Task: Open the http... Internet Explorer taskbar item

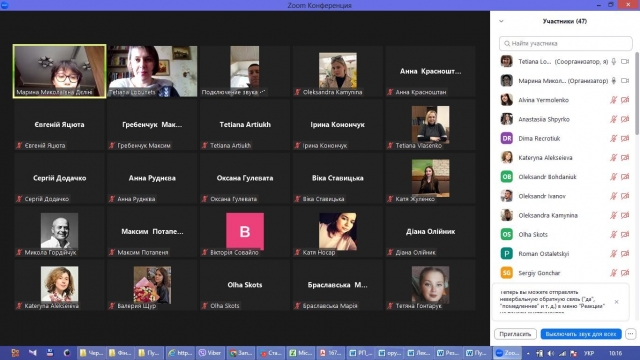Action: click(x=180, y=353)
